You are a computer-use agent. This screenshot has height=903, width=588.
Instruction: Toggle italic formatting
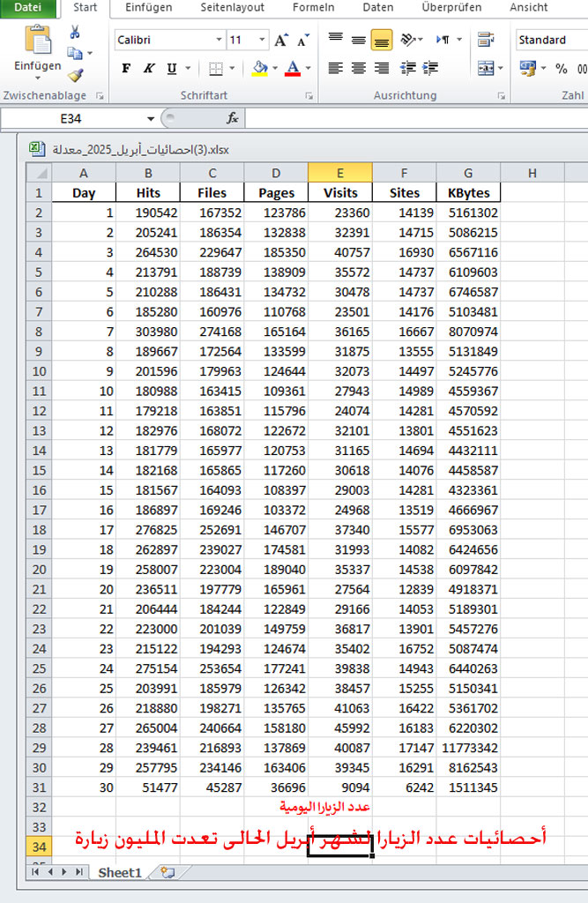coord(149,69)
